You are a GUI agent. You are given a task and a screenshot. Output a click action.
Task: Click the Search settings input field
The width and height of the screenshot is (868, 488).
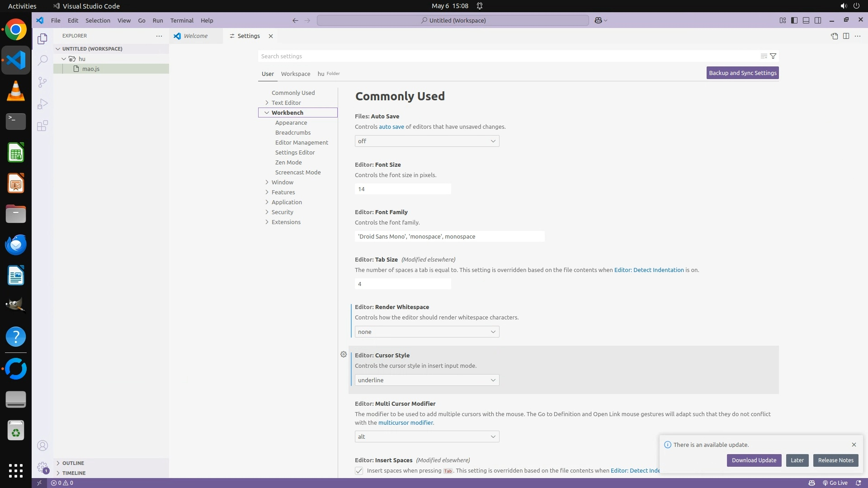tap(506, 56)
